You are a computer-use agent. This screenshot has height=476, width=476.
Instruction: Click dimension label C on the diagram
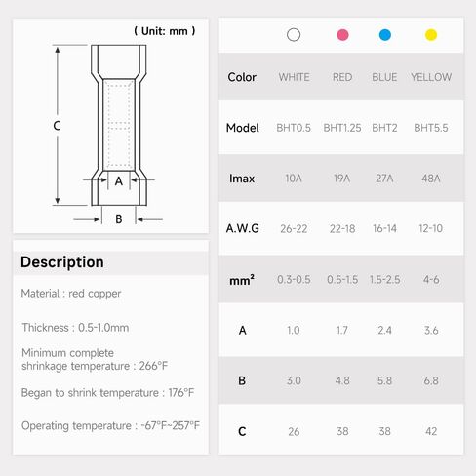coord(57,126)
